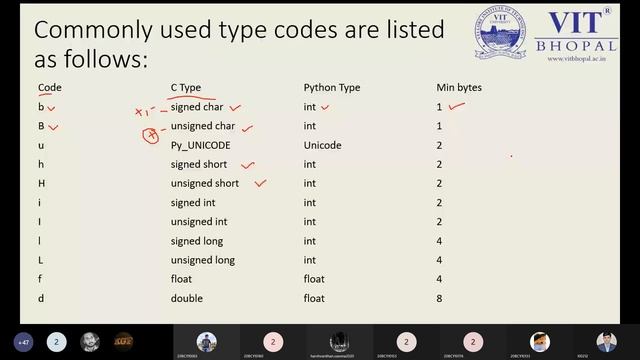Viewport: 640px width, 360px height.
Task: Click the 'signed long' C type
Action: [197, 241]
